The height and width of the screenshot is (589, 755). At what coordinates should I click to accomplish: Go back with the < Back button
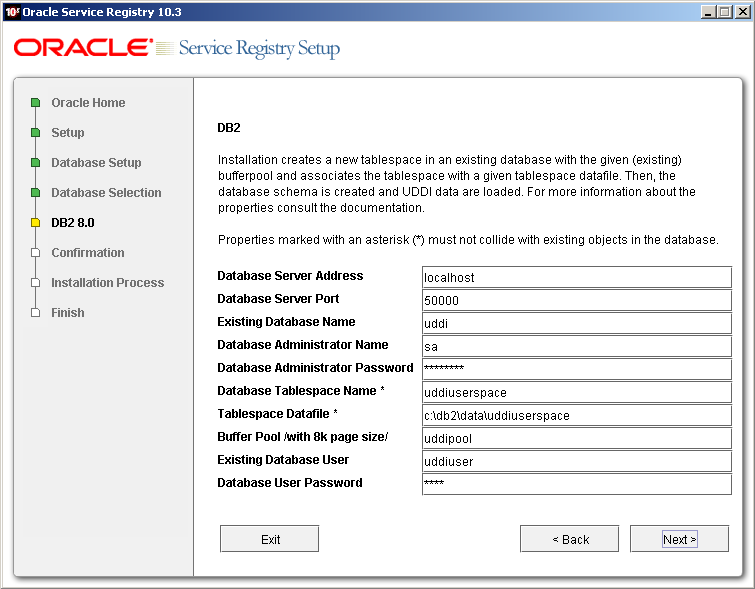tap(570, 539)
